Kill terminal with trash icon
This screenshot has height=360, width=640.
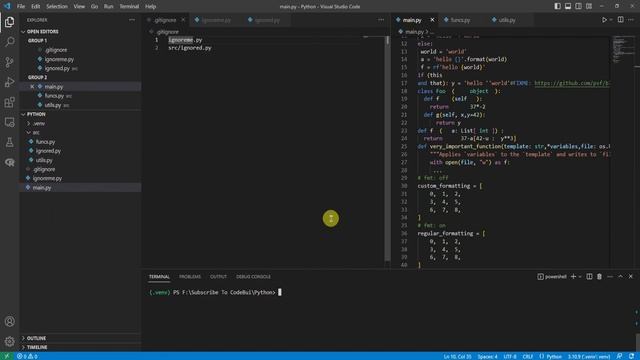click(599, 276)
